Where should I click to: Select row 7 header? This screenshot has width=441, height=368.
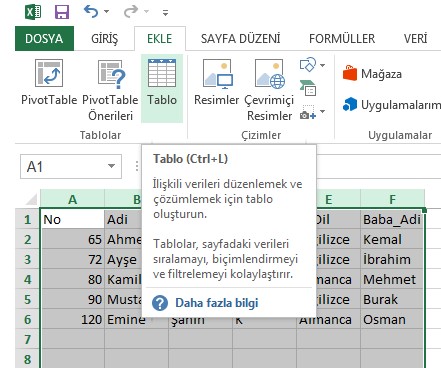pyautogui.click(x=28, y=339)
